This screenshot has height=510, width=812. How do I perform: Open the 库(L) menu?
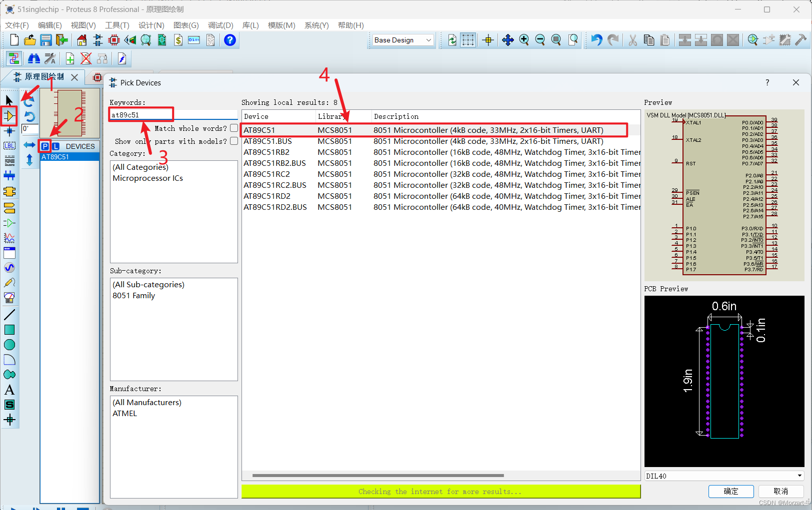coord(250,25)
